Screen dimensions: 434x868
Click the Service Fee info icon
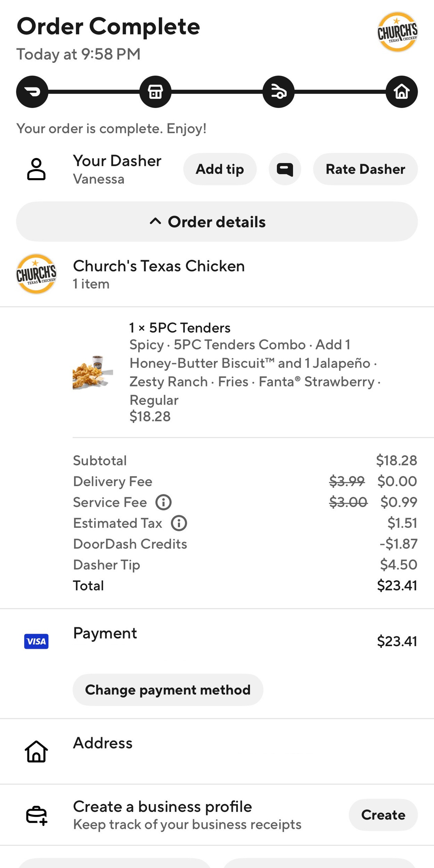[163, 502]
